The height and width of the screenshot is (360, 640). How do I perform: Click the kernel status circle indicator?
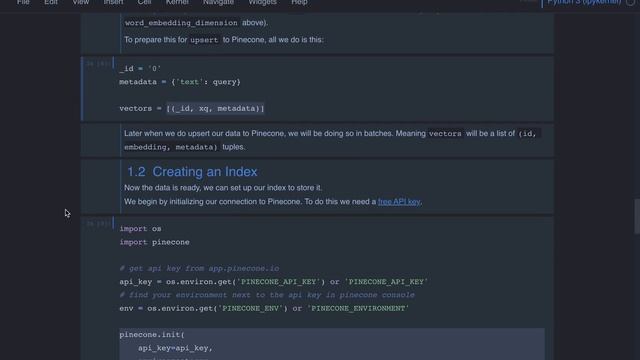pos(630,2)
